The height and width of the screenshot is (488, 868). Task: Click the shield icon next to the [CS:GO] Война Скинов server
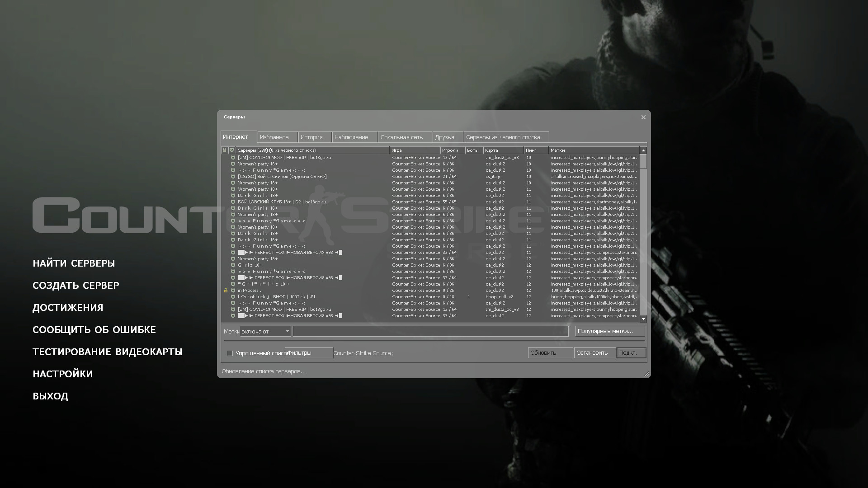point(233,177)
